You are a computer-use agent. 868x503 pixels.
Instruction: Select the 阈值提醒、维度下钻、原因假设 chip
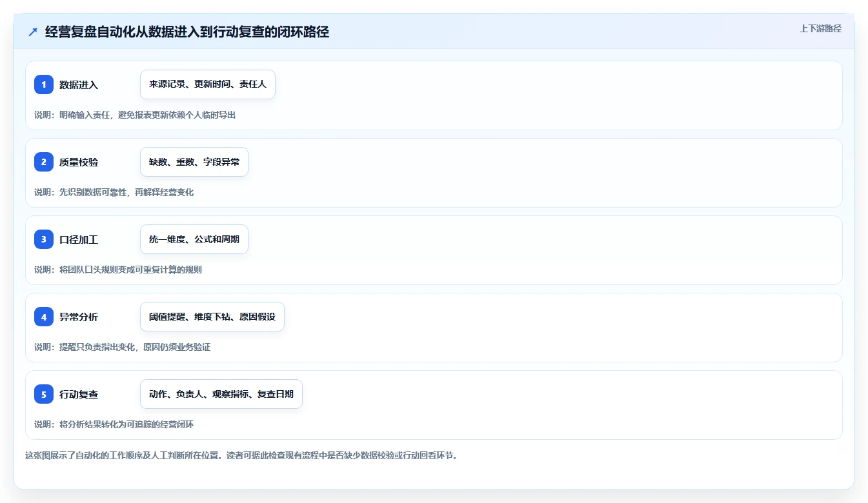(212, 317)
